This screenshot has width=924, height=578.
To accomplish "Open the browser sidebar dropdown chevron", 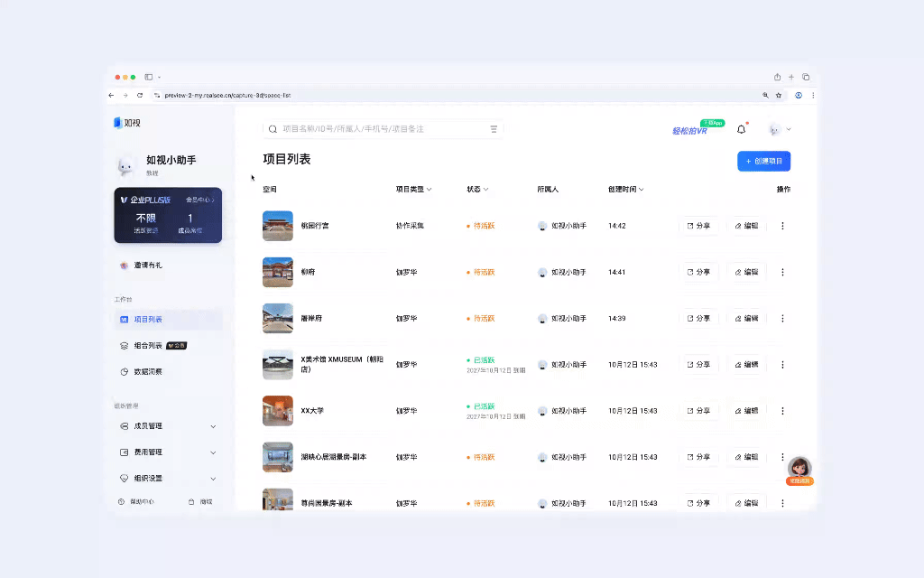I will pyautogui.click(x=159, y=78).
